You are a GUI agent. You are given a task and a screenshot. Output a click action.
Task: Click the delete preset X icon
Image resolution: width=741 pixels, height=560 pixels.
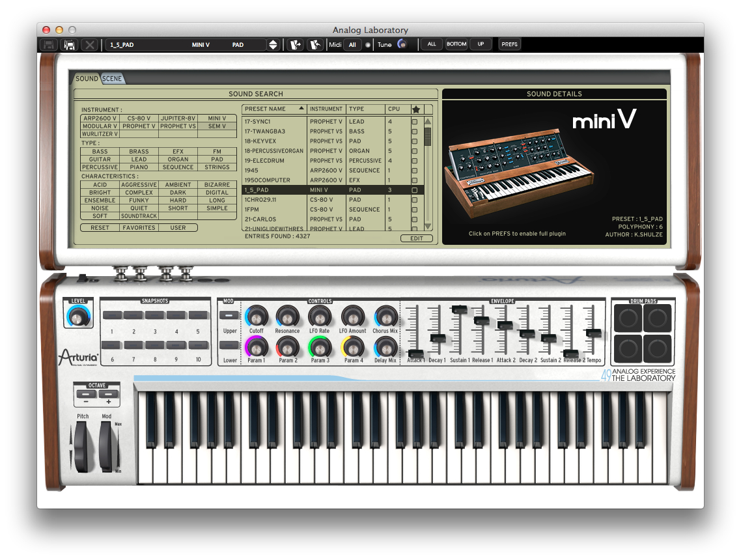click(x=89, y=44)
